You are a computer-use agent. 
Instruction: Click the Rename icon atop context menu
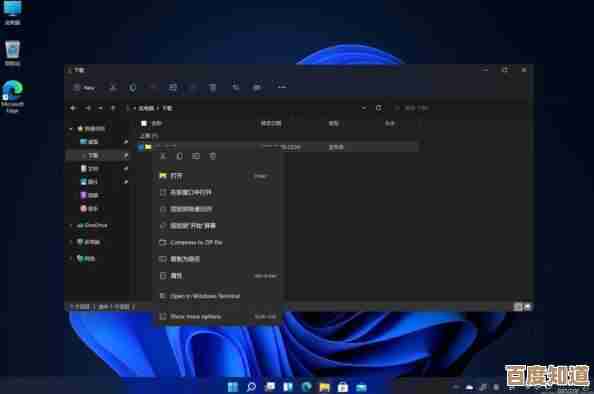pyautogui.click(x=196, y=156)
